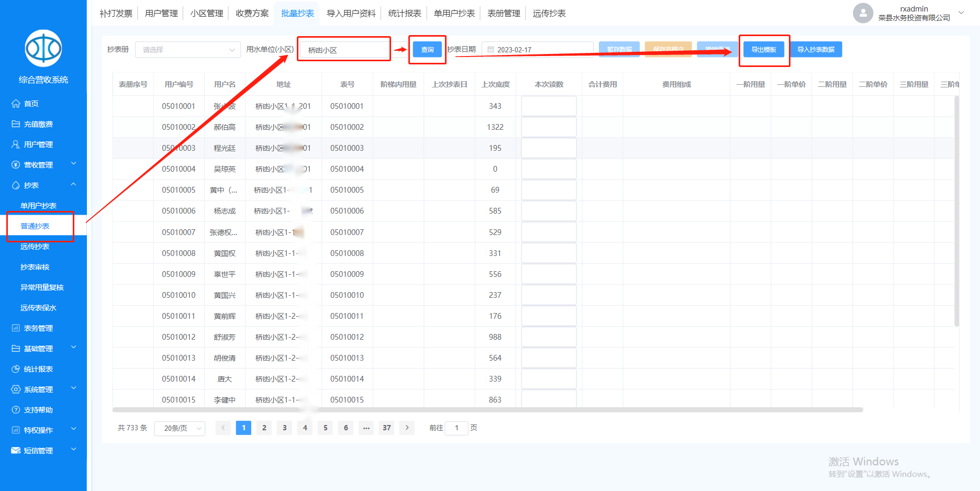Open 单用户抄表 in the sidebar
This screenshot has height=491, width=980.
[38, 206]
